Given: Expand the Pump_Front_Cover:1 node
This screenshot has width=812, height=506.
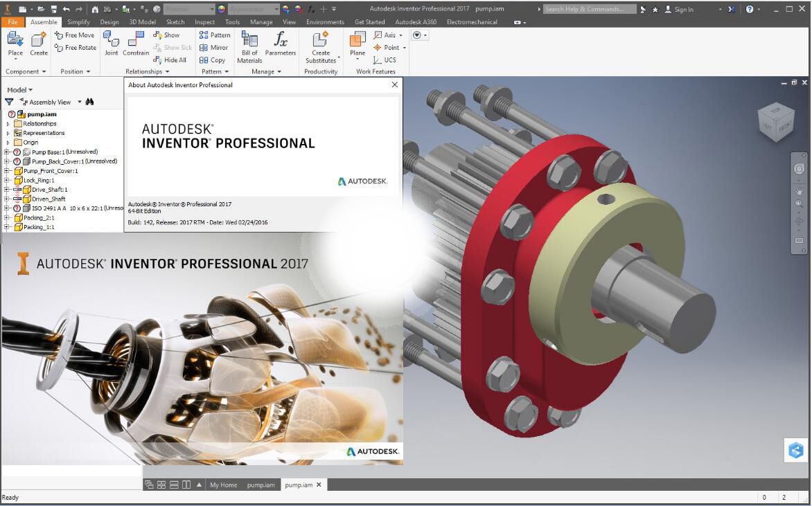Looking at the screenshot, I should point(6,171).
